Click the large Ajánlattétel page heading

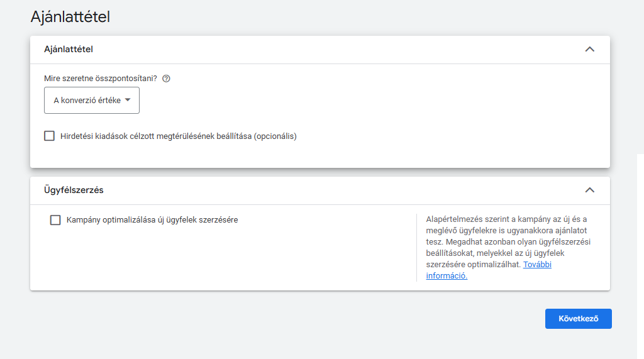coord(70,17)
